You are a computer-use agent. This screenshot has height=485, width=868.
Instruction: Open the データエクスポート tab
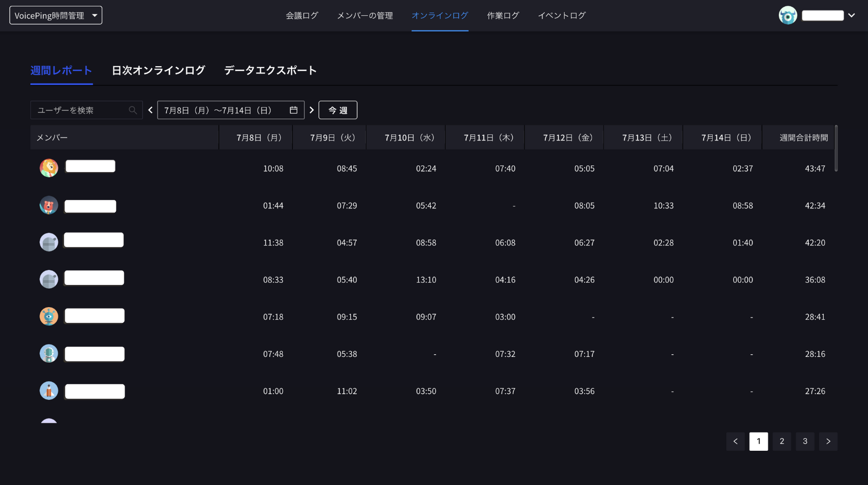[270, 70]
